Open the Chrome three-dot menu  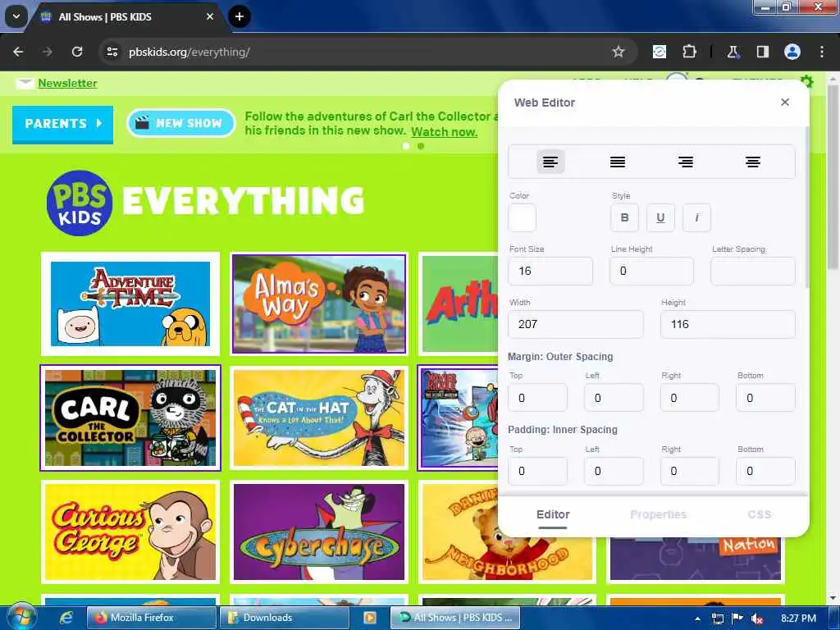tap(822, 52)
